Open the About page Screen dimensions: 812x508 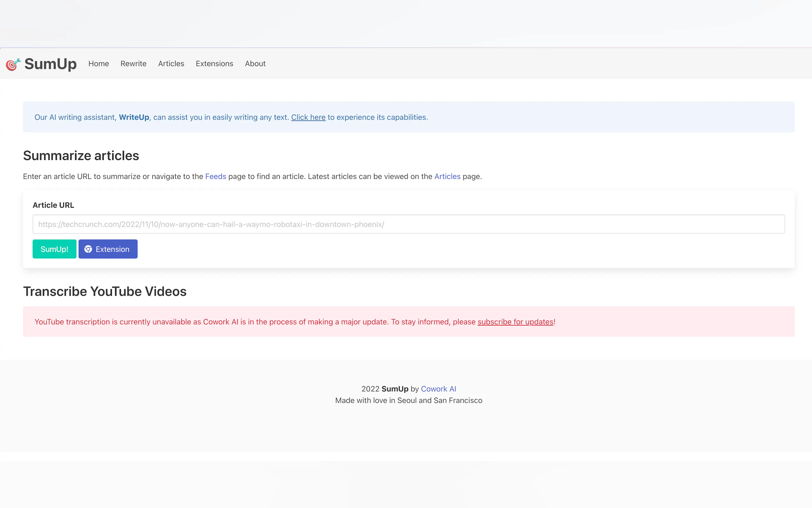(x=255, y=63)
